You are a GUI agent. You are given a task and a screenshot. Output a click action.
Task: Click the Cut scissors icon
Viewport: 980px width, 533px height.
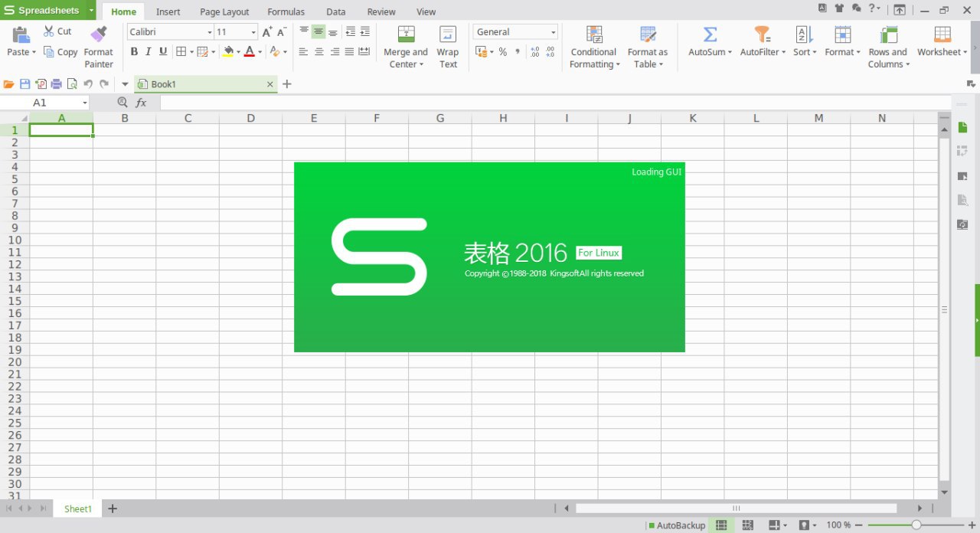point(49,31)
